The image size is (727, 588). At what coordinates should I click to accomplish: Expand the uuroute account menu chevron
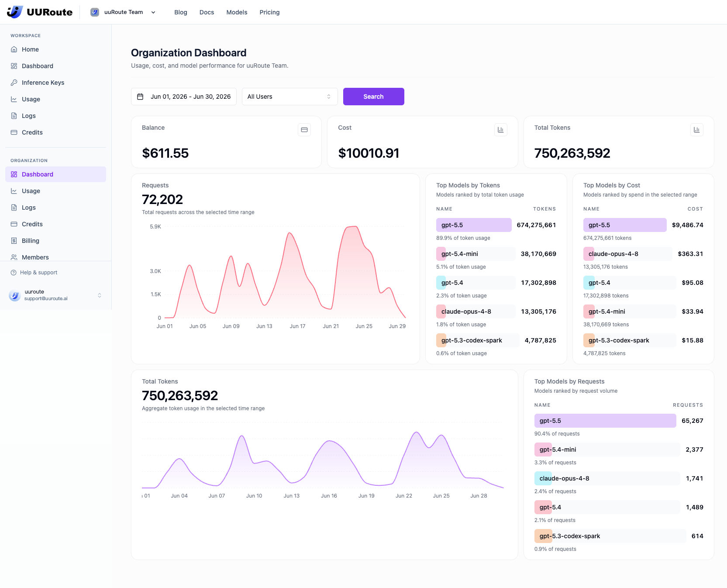(x=100, y=295)
